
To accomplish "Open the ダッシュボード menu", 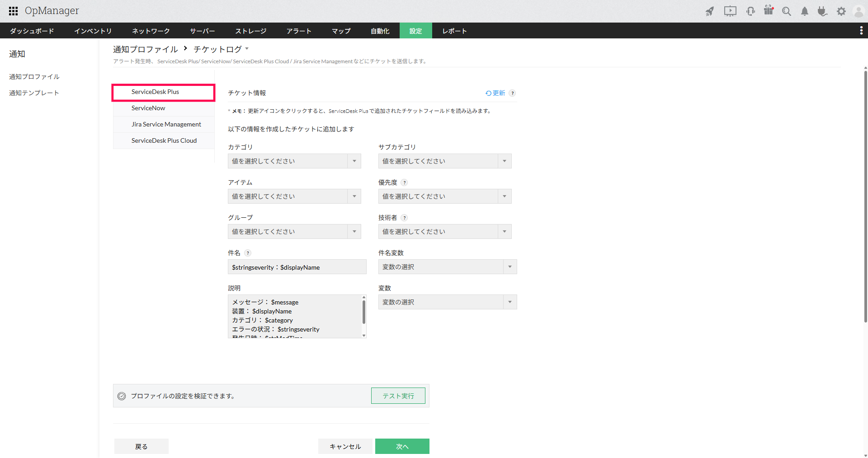I will [32, 31].
